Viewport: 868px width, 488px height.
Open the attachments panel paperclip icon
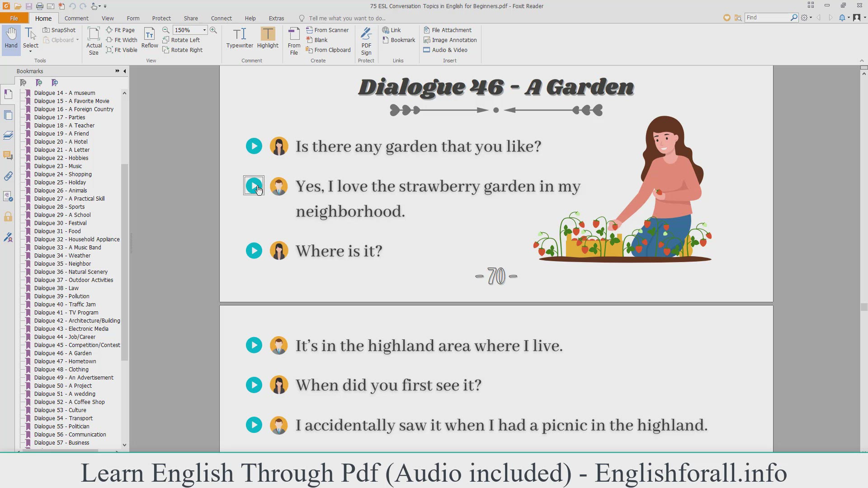tap(8, 176)
